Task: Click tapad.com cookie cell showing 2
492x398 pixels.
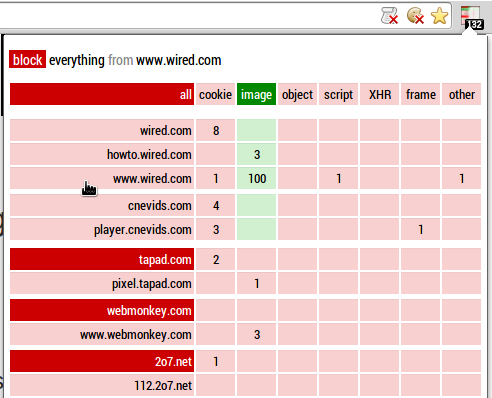Action: (215, 259)
